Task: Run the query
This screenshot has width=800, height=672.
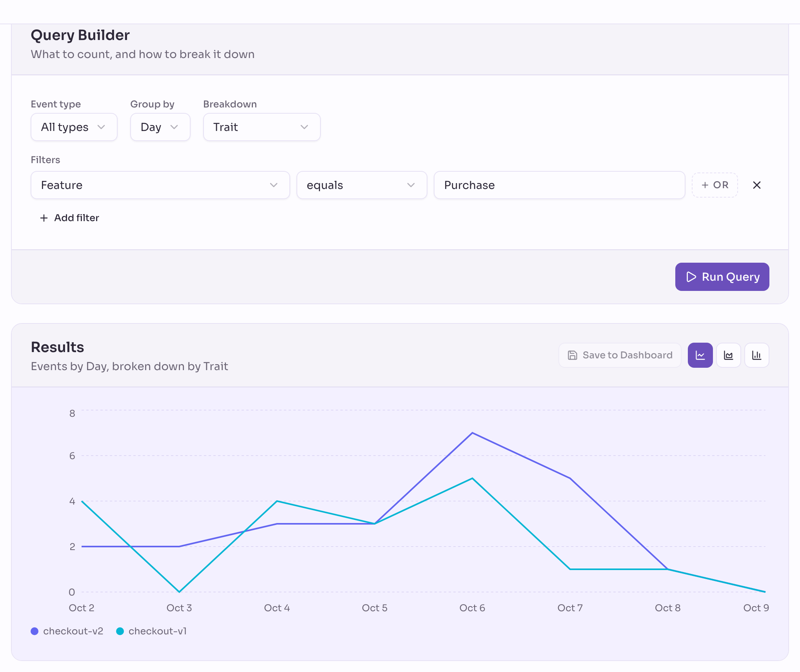Action: [722, 277]
